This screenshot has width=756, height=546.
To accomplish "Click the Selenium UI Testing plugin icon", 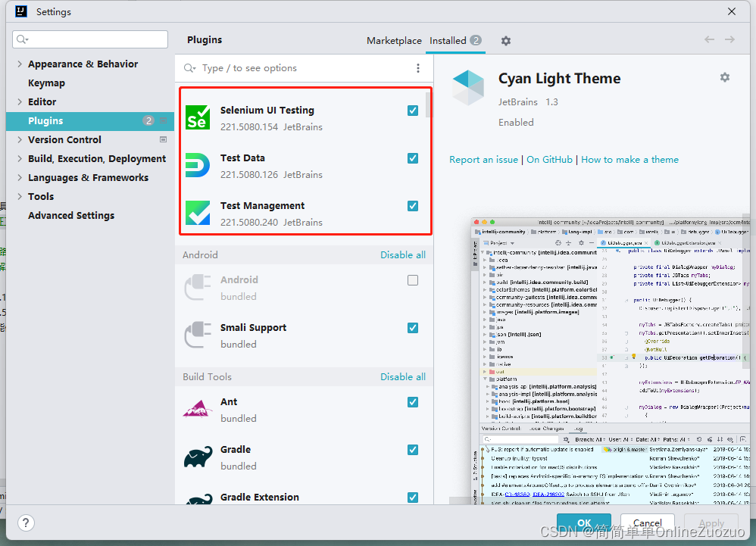I will click(198, 117).
